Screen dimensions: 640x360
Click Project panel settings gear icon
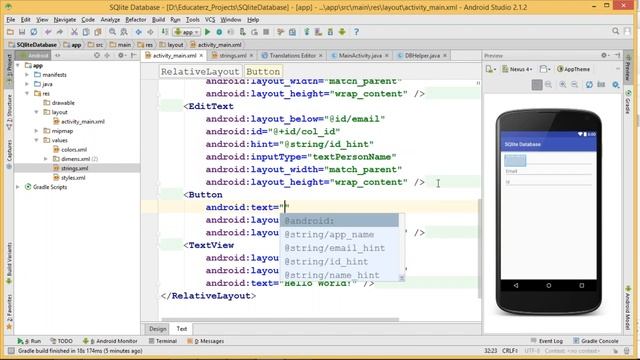pyautogui.click(x=121, y=55)
